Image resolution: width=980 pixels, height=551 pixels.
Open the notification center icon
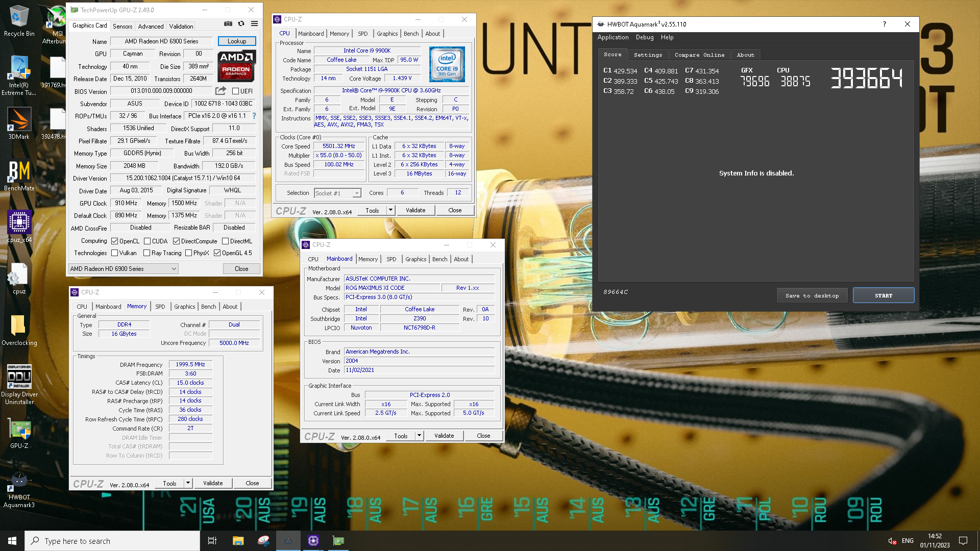click(963, 541)
